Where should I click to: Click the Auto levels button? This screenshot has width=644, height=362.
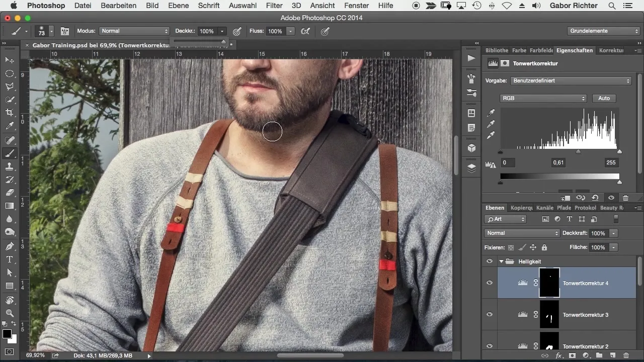tap(604, 99)
